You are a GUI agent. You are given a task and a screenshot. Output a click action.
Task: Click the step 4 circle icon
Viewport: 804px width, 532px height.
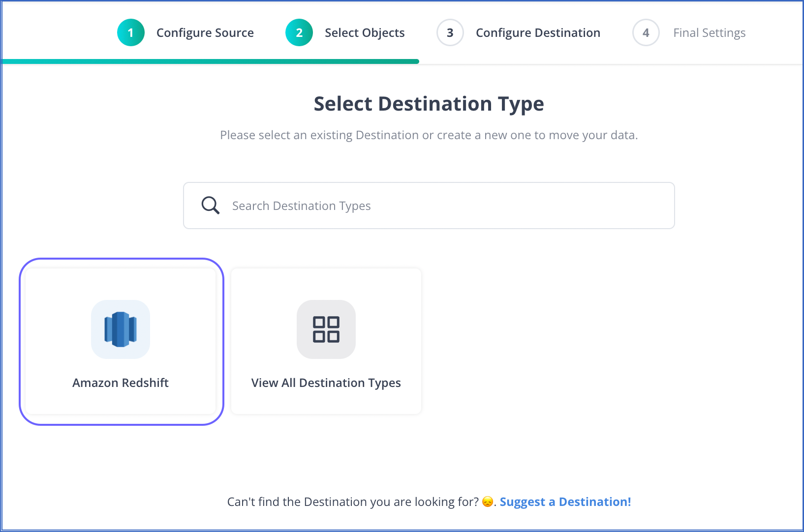pyautogui.click(x=646, y=32)
